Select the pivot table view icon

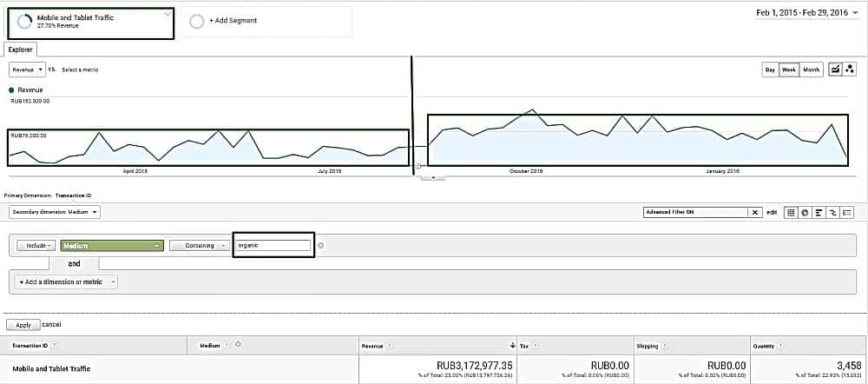[847, 212]
